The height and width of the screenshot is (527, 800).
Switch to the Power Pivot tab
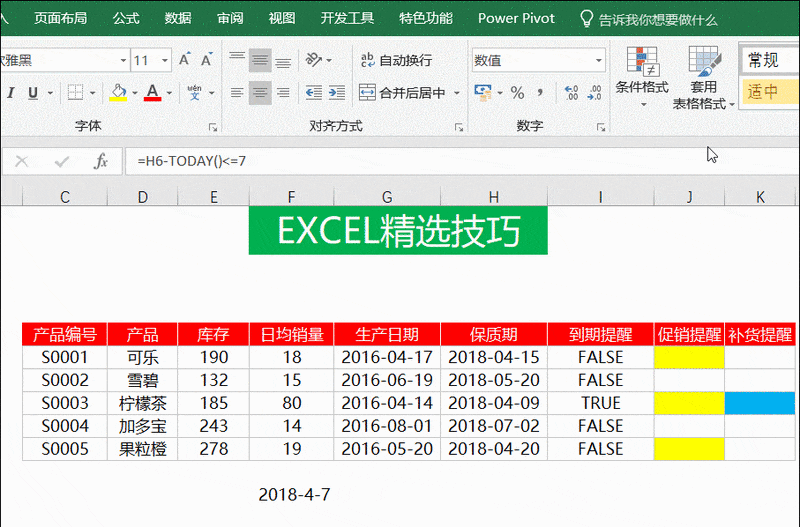pyautogui.click(x=516, y=18)
